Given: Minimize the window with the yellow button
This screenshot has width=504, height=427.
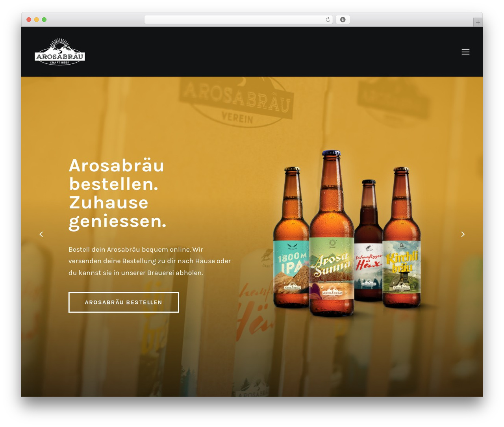Looking at the screenshot, I should coord(37,20).
